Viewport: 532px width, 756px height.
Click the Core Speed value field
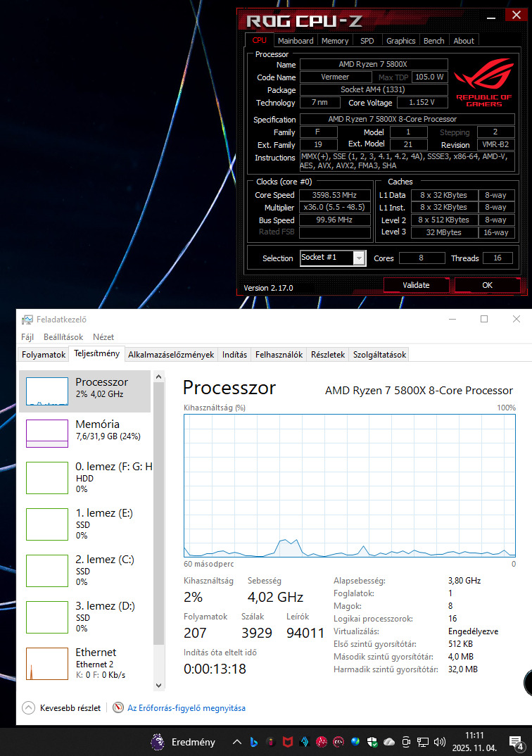pyautogui.click(x=334, y=195)
